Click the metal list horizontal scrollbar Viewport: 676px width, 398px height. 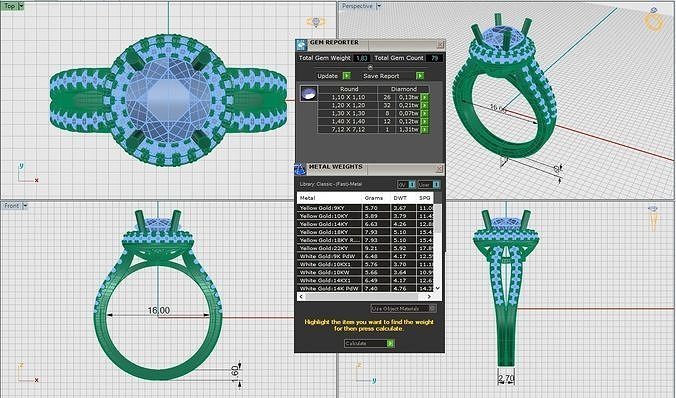tap(361, 297)
